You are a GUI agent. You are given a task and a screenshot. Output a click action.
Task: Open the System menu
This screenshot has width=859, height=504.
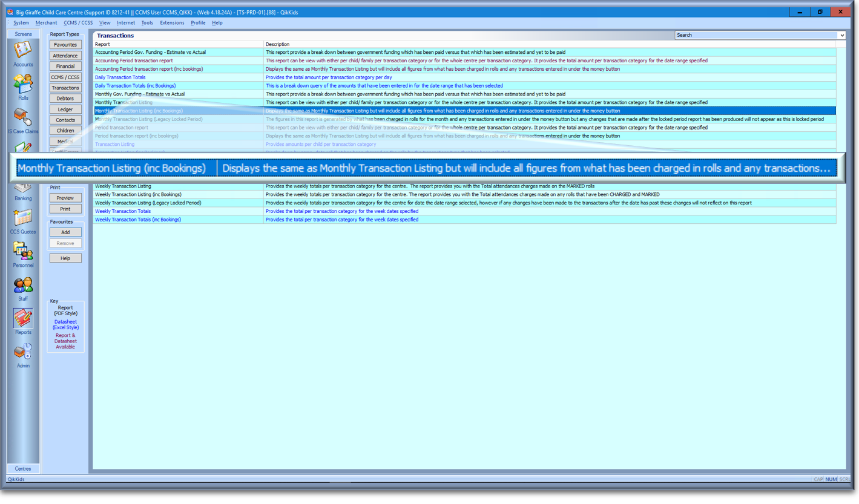coord(21,23)
